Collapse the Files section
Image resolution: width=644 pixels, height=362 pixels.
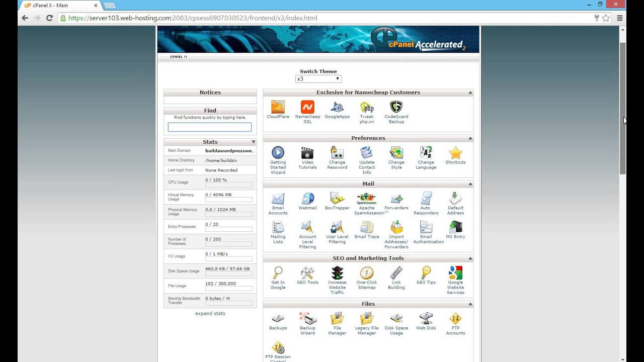pyautogui.click(x=470, y=304)
